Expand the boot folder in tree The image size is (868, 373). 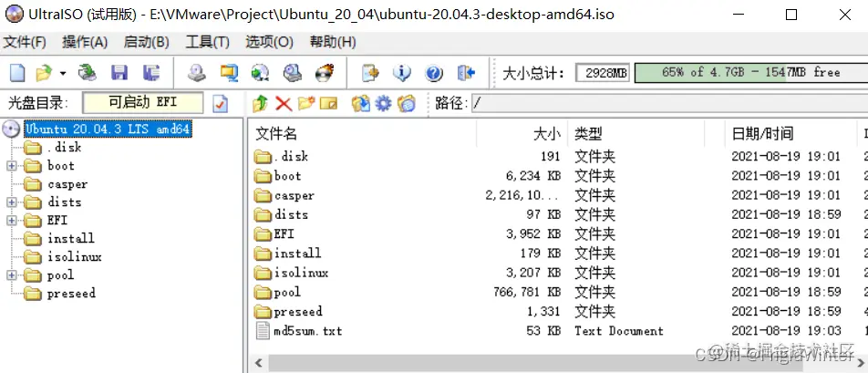click(12, 165)
